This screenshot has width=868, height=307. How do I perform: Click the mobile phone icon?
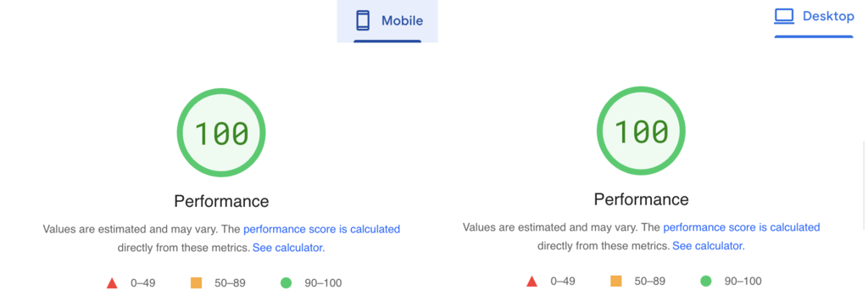click(x=363, y=21)
